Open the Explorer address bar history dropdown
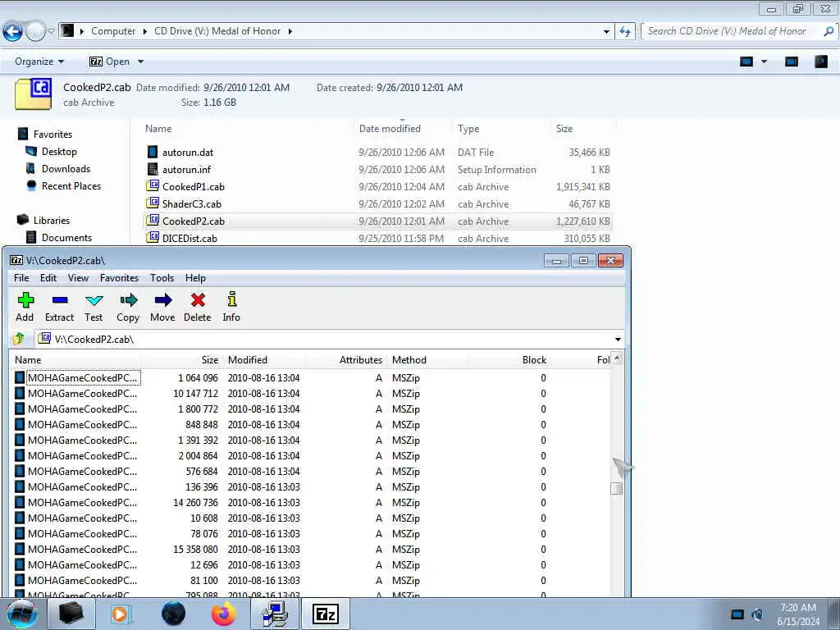 (x=606, y=32)
